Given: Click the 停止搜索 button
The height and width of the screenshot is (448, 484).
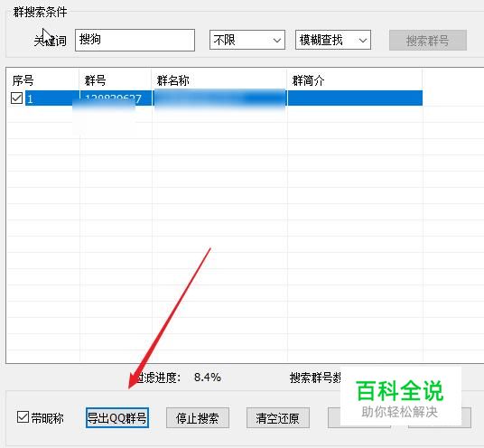Looking at the screenshot, I should click(198, 418).
